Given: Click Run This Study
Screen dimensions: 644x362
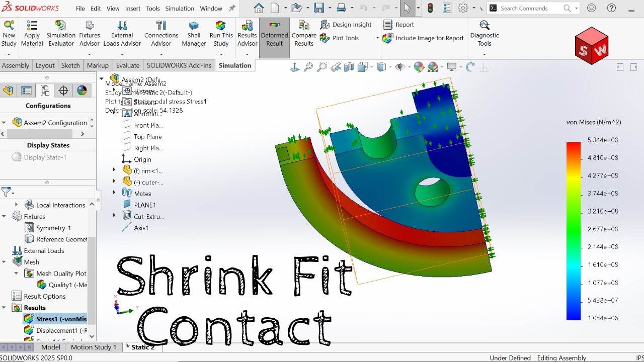Looking at the screenshot, I should [221, 34].
